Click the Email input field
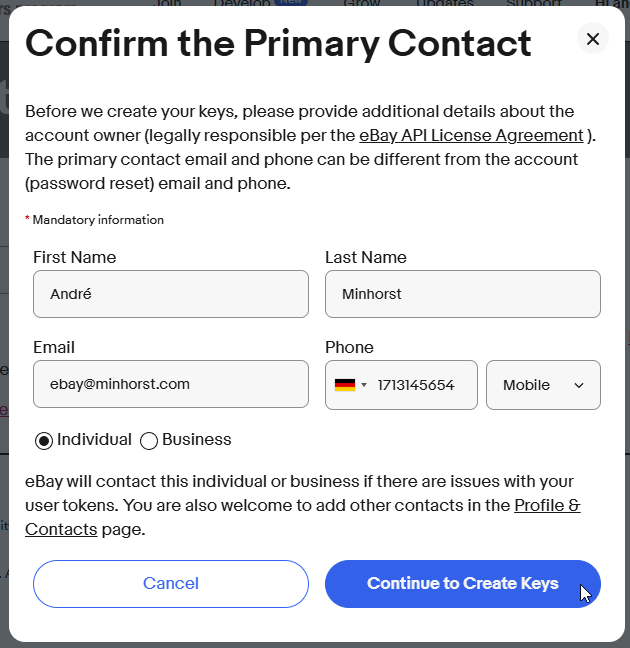Viewport: 630px width, 648px height. pyautogui.click(x=170, y=384)
